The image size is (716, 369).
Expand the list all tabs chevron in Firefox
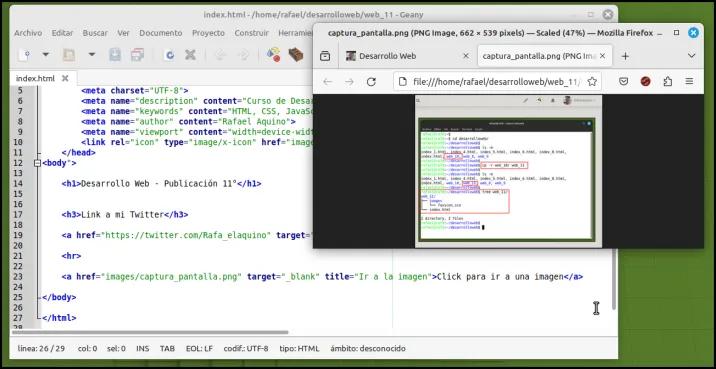pos(691,56)
